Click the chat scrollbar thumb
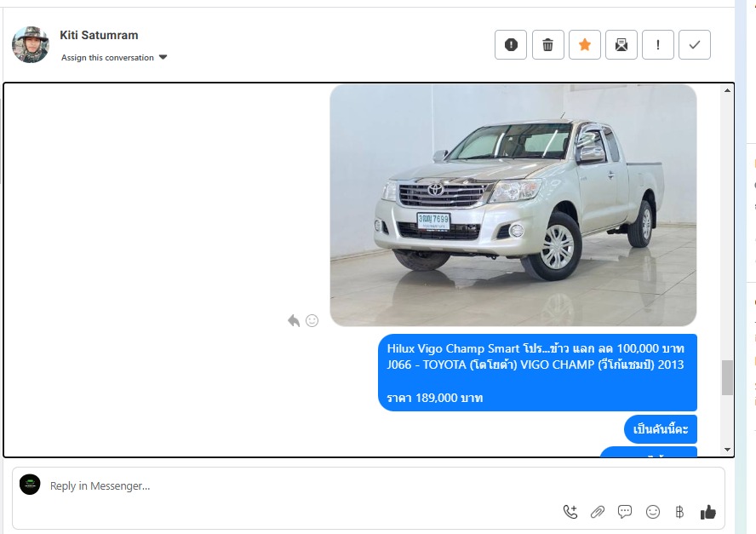 click(x=727, y=377)
